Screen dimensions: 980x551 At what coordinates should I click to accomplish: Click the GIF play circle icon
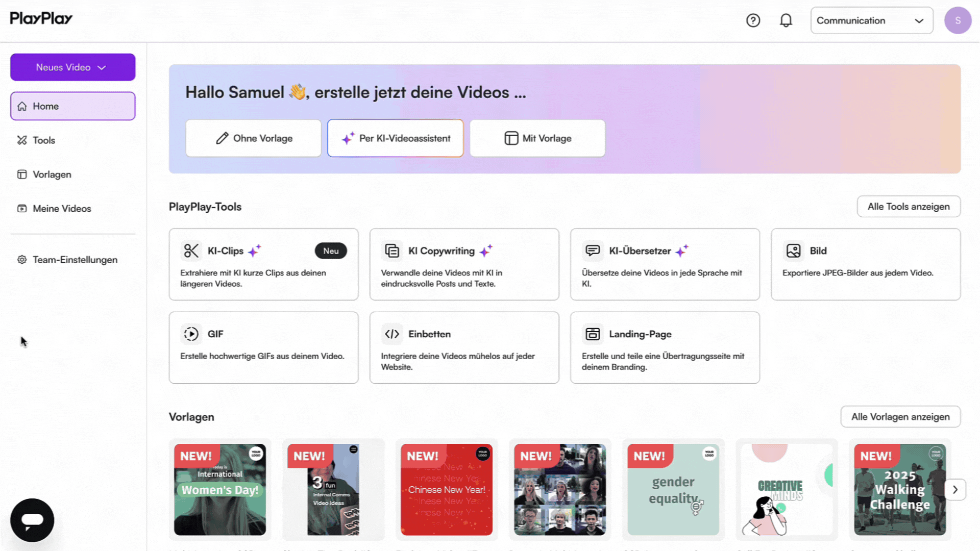pos(191,334)
